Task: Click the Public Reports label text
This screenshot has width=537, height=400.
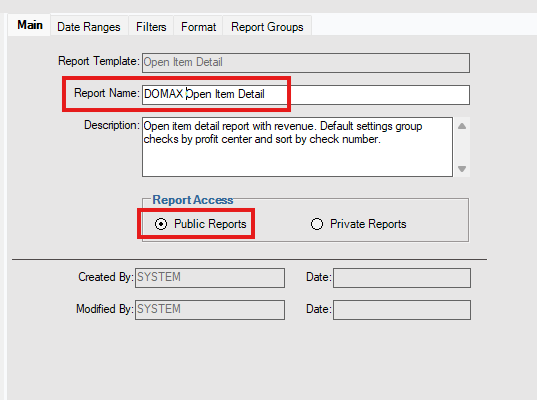Action: [210, 224]
